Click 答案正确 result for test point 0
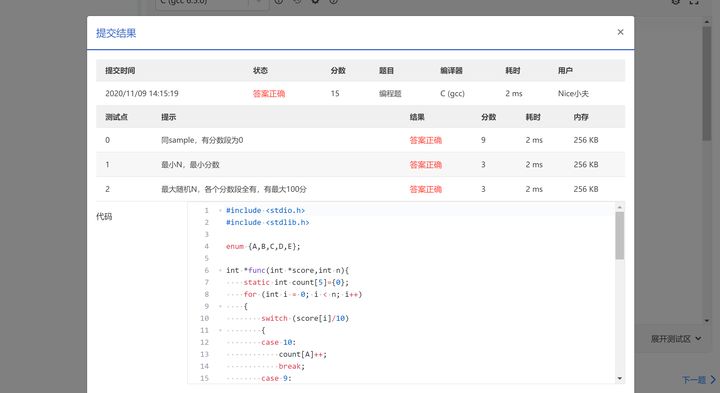Image resolution: width=720 pixels, height=393 pixels. pos(426,140)
